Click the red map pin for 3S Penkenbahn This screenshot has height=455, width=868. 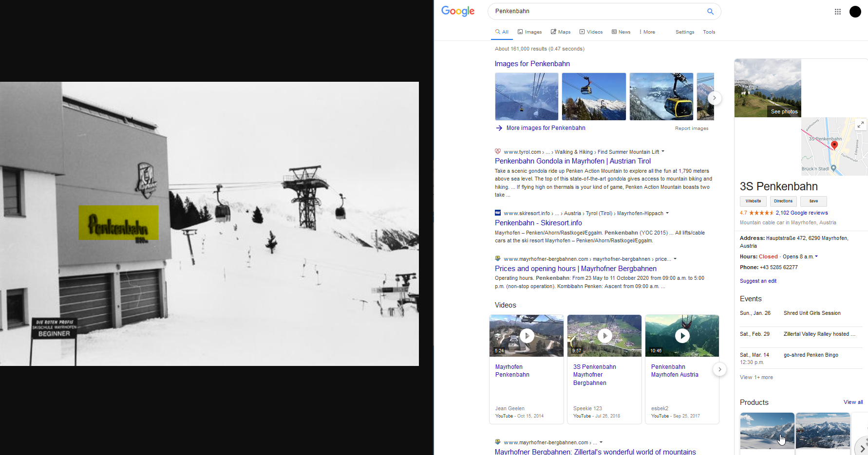point(834,146)
